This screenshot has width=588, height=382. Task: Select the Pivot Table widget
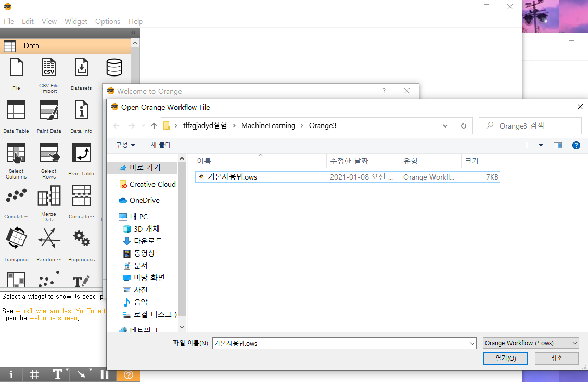[81, 152]
